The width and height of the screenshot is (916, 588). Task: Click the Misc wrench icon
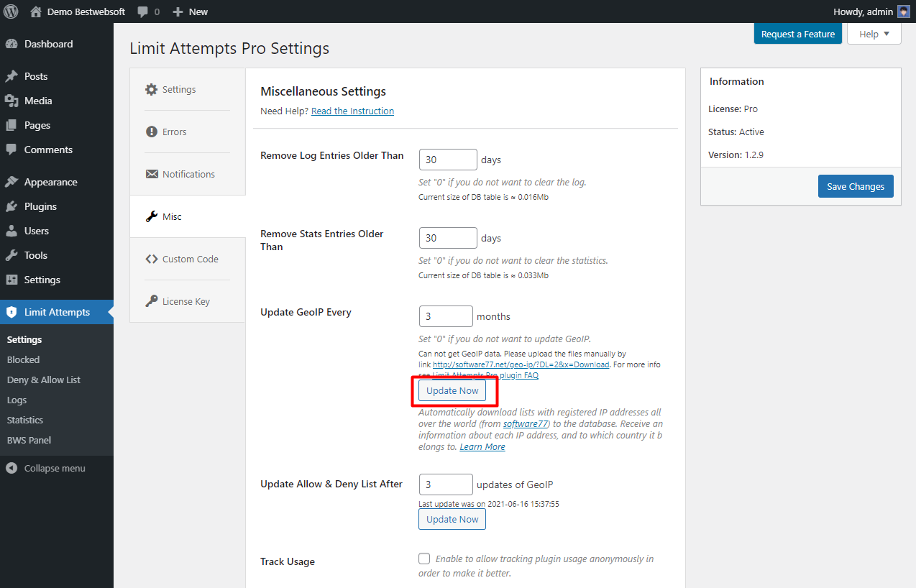[x=151, y=216]
